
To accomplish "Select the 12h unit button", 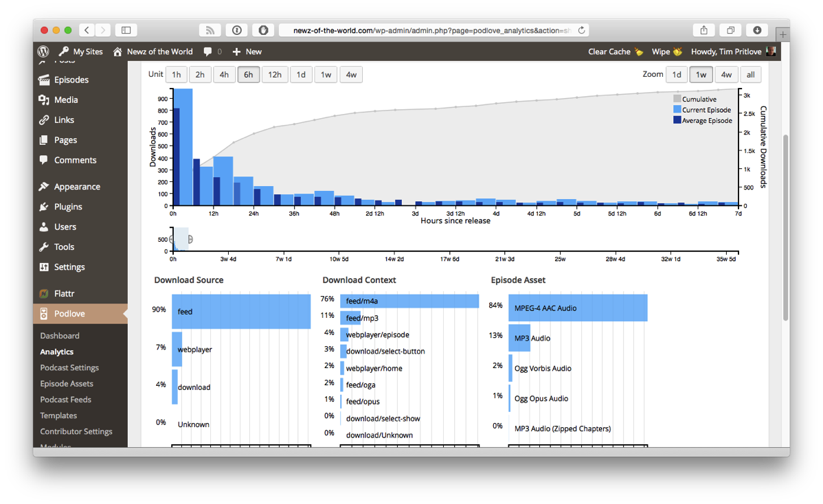I will tap(274, 75).
